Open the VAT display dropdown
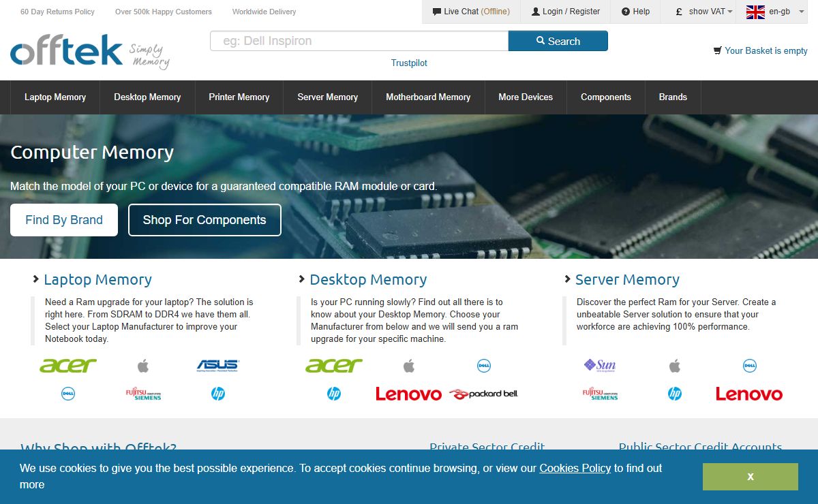This screenshot has width=818, height=504. tap(704, 12)
